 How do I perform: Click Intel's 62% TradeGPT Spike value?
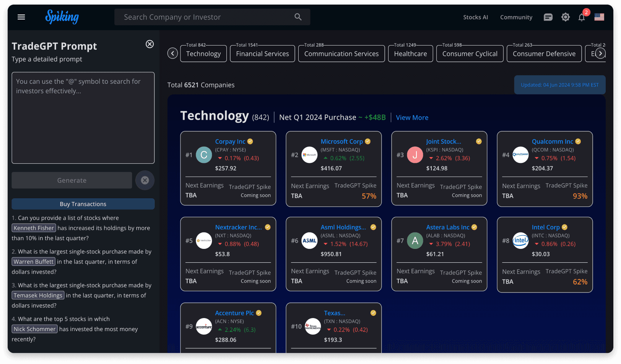tap(580, 282)
